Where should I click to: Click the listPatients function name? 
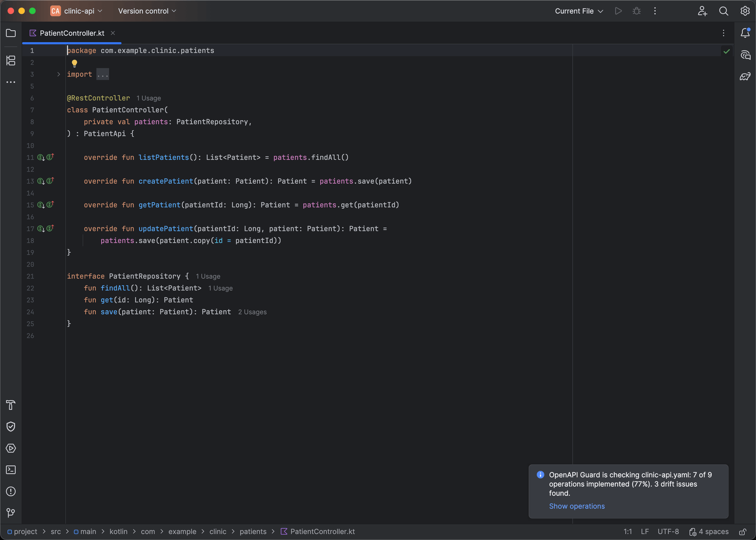point(163,157)
